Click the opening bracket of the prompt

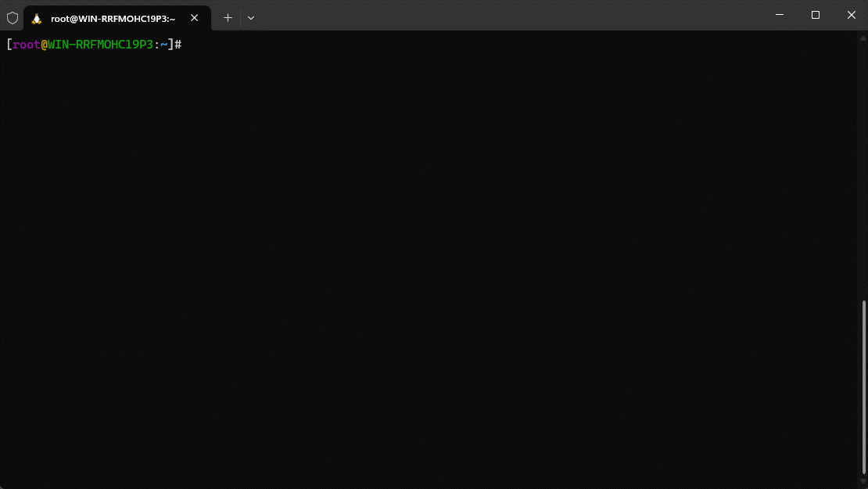(x=9, y=45)
